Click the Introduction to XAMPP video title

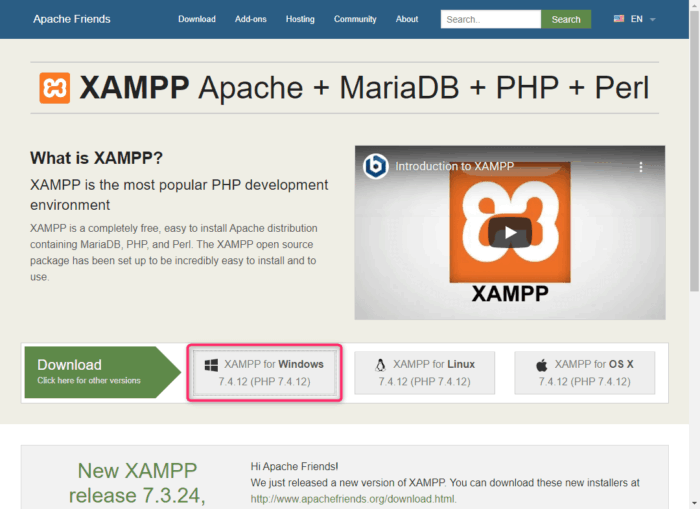click(x=454, y=167)
